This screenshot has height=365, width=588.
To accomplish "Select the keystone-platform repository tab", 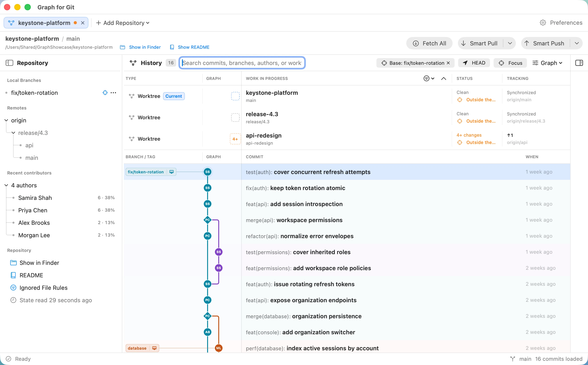I will coord(46,23).
